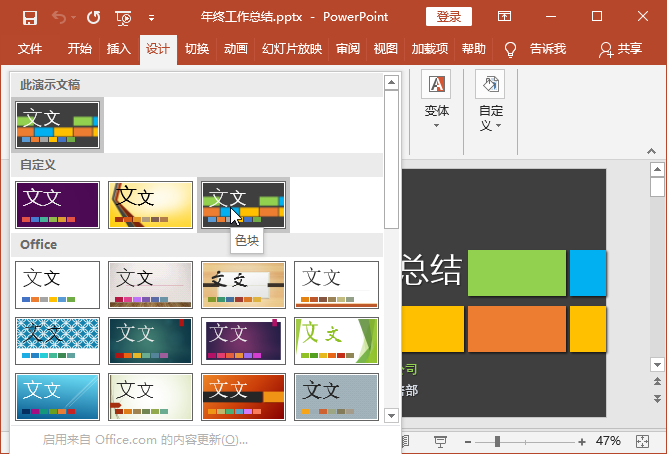
Task: Click the Save icon in the title bar
Action: click(30, 17)
